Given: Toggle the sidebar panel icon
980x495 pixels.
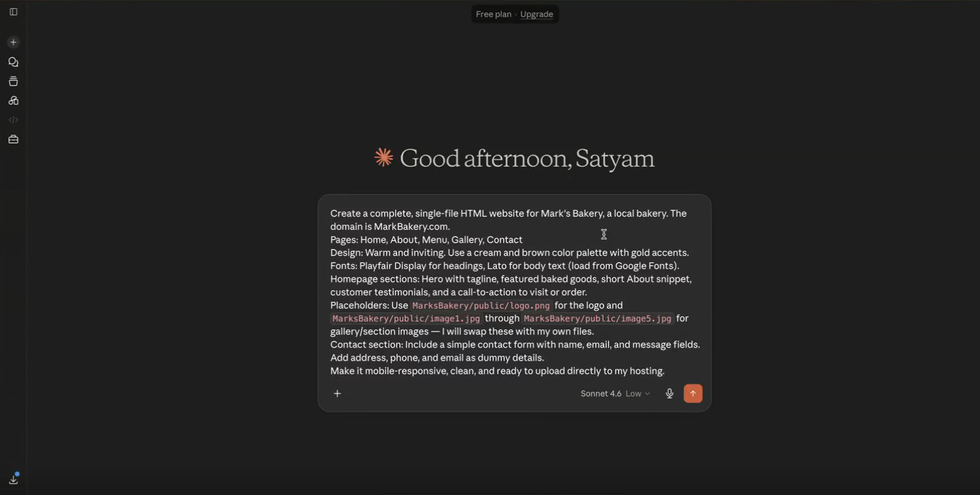Looking at the screenshot, I should (13, 12).
